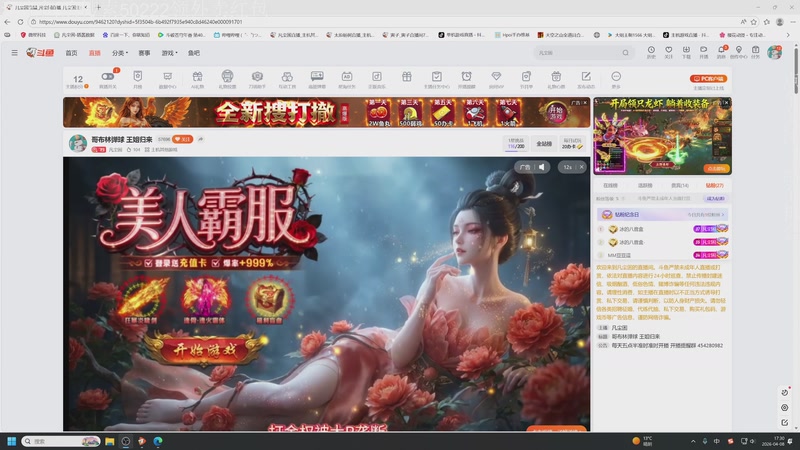Open the 赛事 navigation item

pyautogui.click(x=144, y=53)
